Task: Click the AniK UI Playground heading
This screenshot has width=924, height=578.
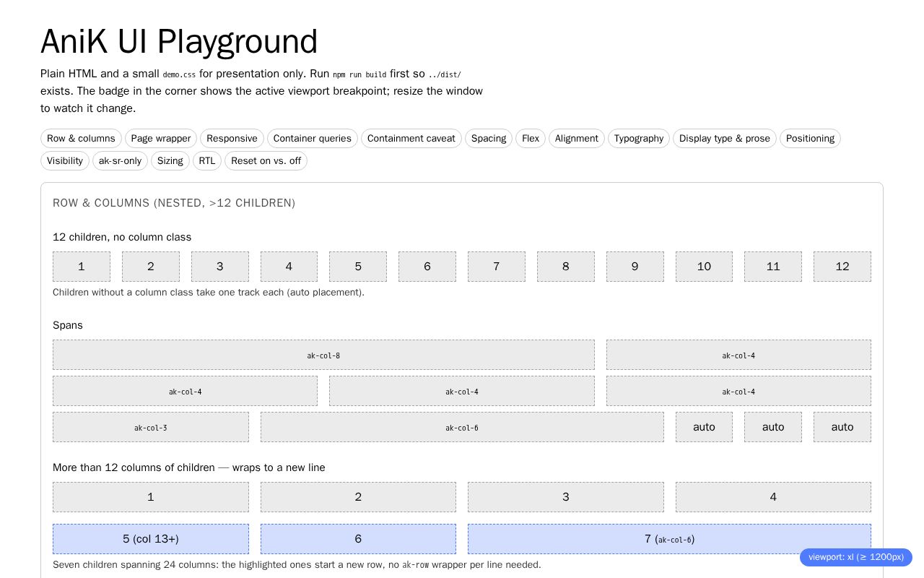Action: click(x=179, y=41)
